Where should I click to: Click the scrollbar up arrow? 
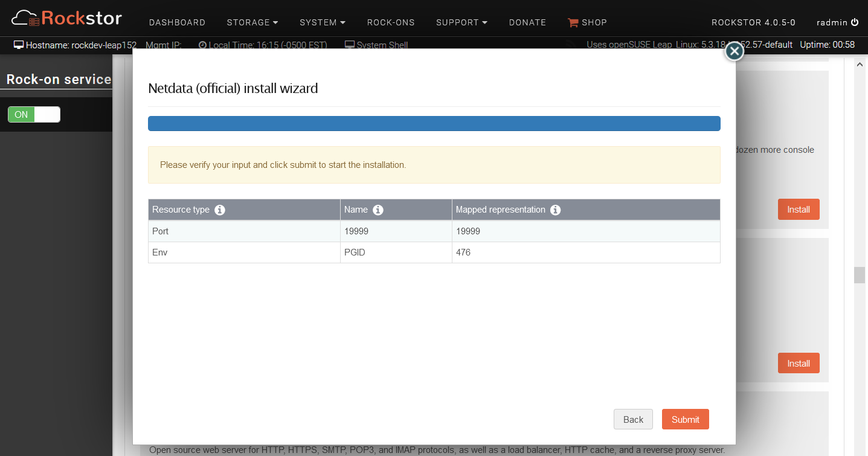click(859, 64)
